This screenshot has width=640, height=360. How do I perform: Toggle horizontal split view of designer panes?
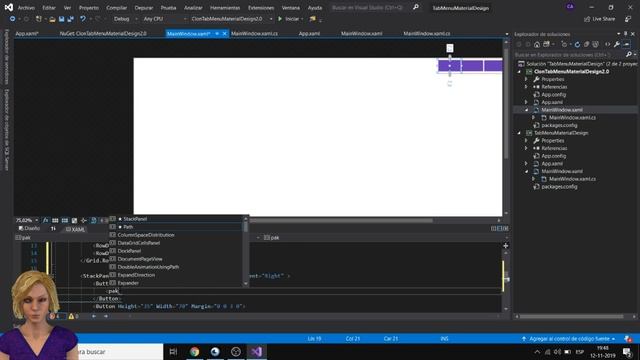click(x=500, y=229)
